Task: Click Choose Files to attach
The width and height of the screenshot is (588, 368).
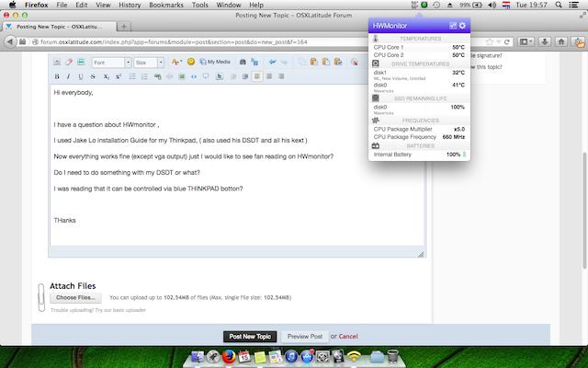Action: 75,298
